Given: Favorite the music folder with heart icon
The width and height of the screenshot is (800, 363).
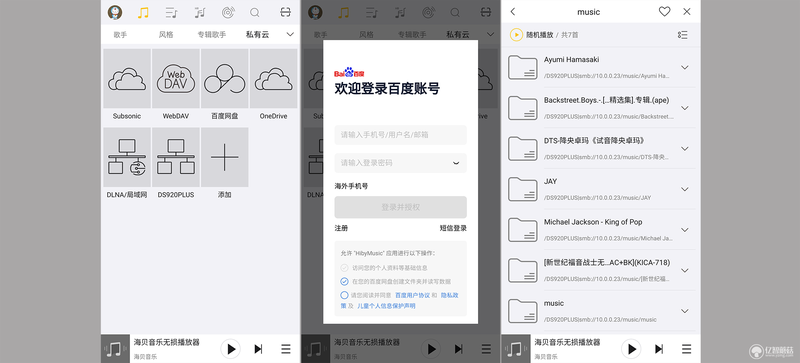Looking at the screenshot, I should 664,12.
